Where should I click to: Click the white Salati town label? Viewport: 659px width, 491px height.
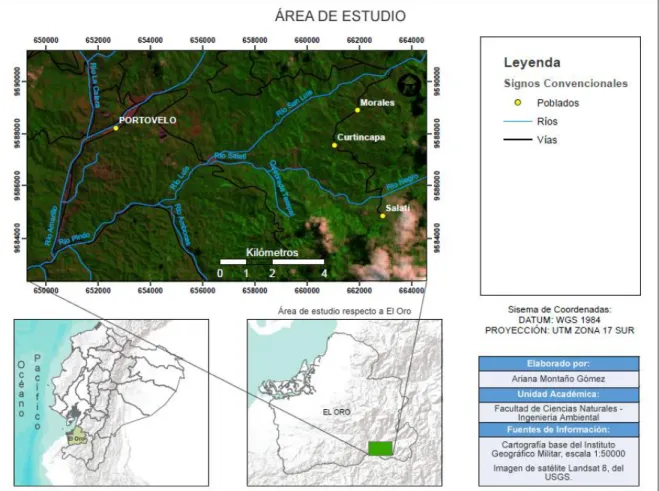(398, 208)
